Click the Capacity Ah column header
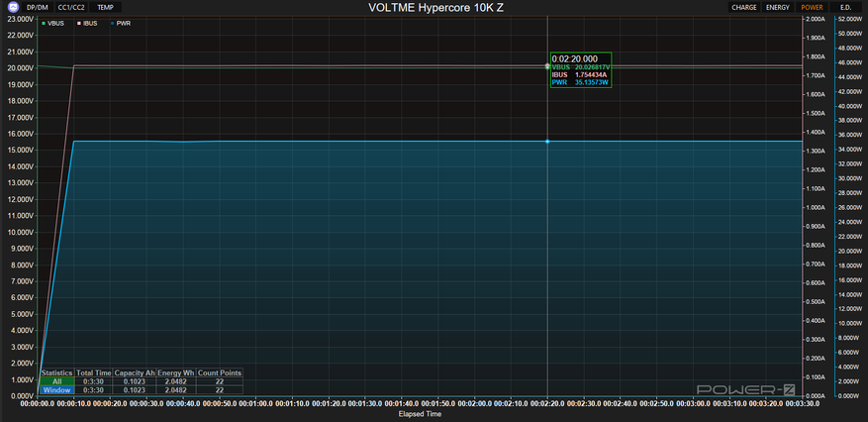This screenshot has height=422, width=868. click(135, 372)
